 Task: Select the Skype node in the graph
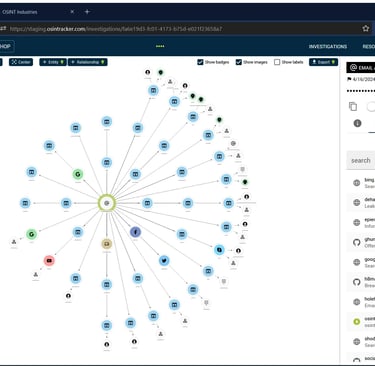[x=219, y=250]
